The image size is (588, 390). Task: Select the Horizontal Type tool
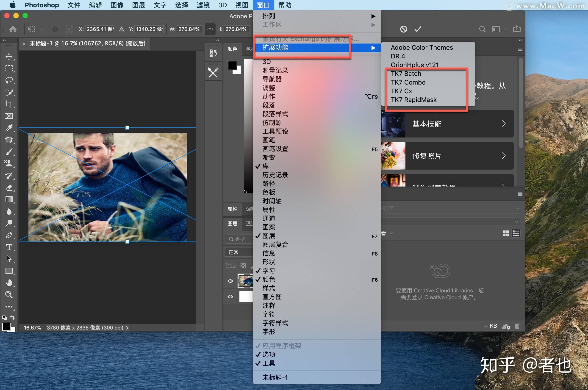pyautogui.click(x=9, y=247)
